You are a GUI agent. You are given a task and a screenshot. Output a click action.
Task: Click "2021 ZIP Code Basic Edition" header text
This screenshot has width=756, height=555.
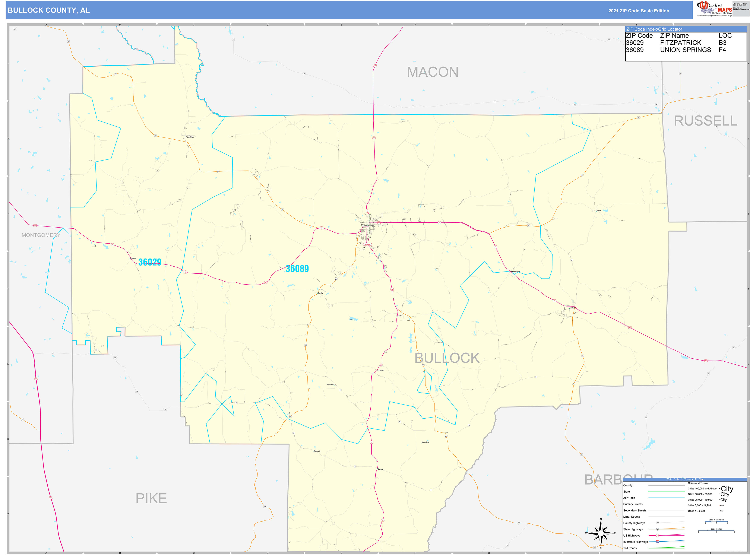click(x=638, y=11)
